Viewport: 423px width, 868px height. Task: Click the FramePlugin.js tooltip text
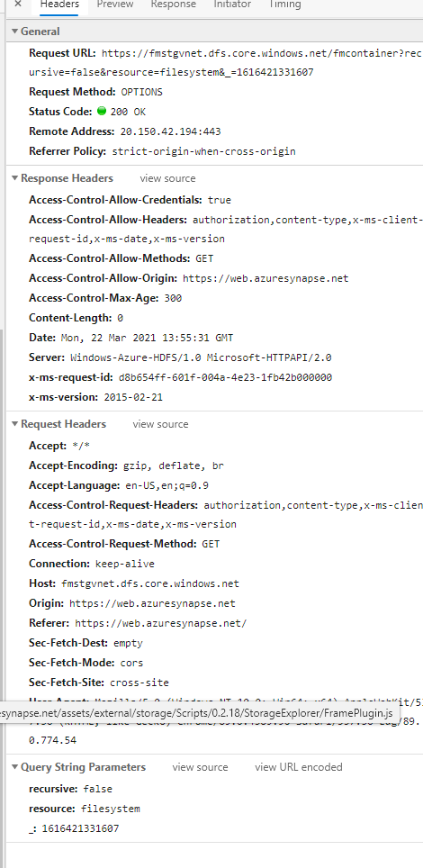click(x=196, y=711)
